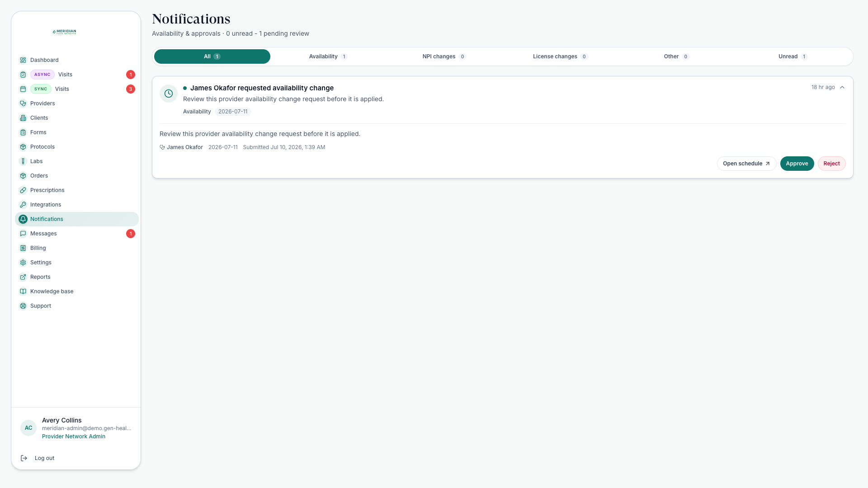Click the Protocols box icon
Viewport: 868px width, 488px height.
(x=23, y=147)
